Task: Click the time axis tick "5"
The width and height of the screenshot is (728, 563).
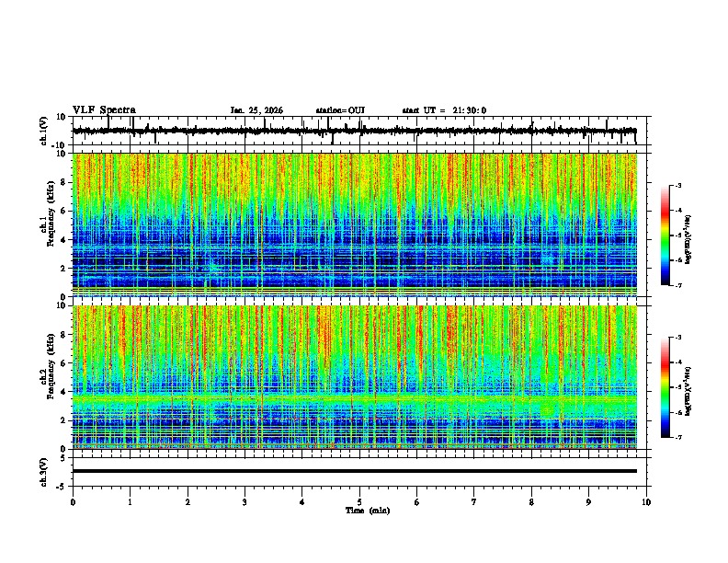Action: click(x=359, y=502)
